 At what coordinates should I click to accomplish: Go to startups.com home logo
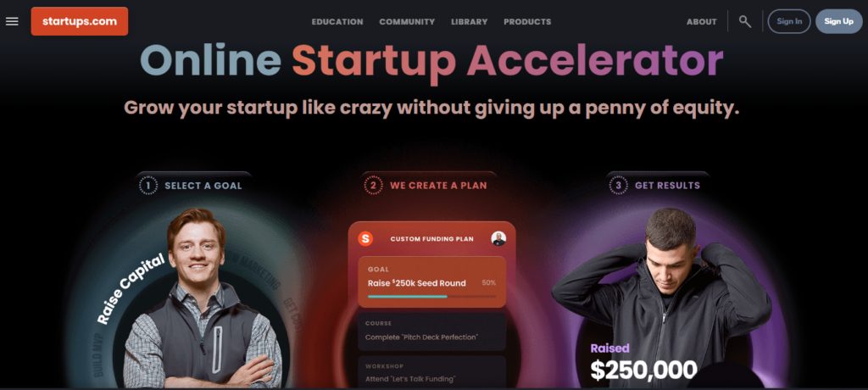coord(80,21)
